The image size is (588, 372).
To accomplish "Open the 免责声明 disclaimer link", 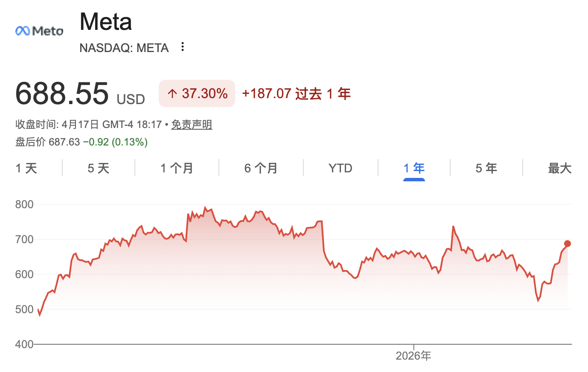I will click(x=192, y=125).
